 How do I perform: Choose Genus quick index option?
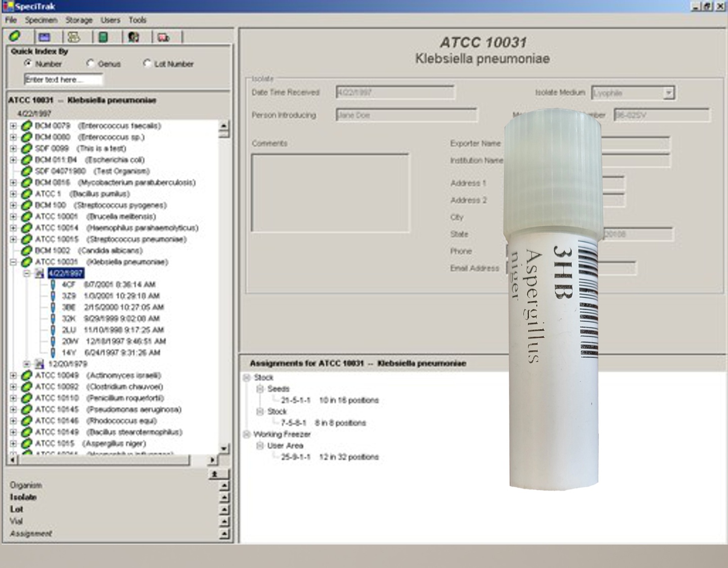(x=90, y=63)
